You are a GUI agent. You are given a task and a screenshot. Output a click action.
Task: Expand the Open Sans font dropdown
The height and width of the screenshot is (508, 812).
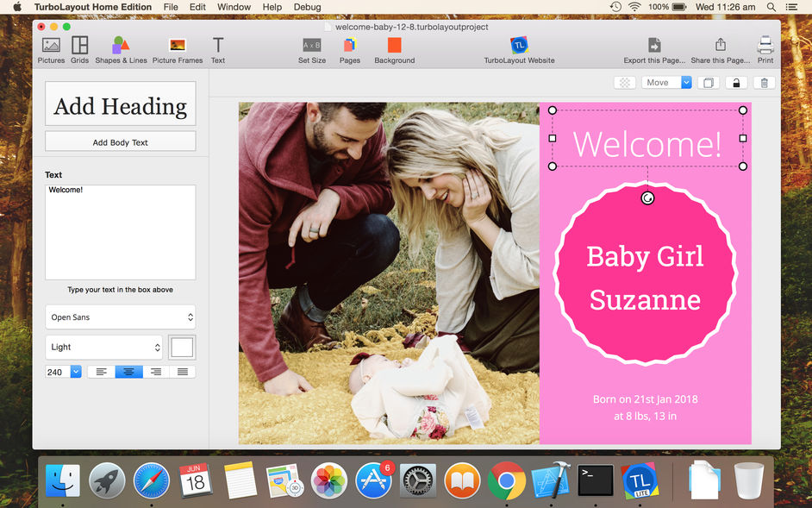tap(120, 317)
